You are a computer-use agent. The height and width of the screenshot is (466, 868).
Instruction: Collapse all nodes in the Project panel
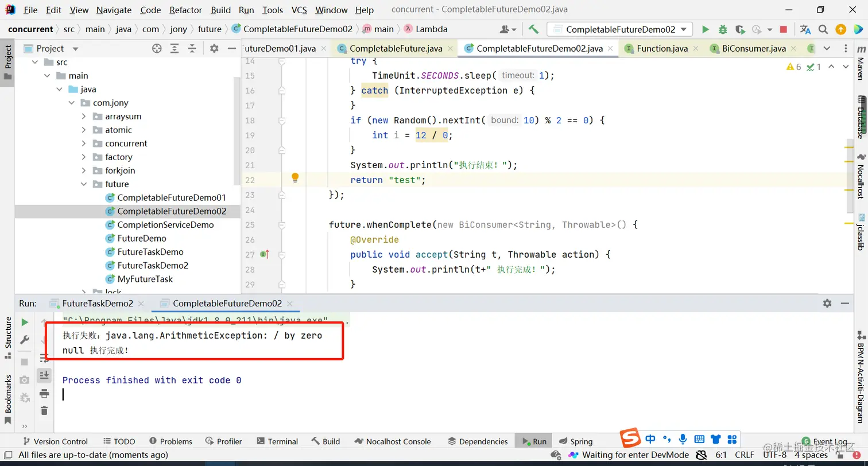click(192, 49)
